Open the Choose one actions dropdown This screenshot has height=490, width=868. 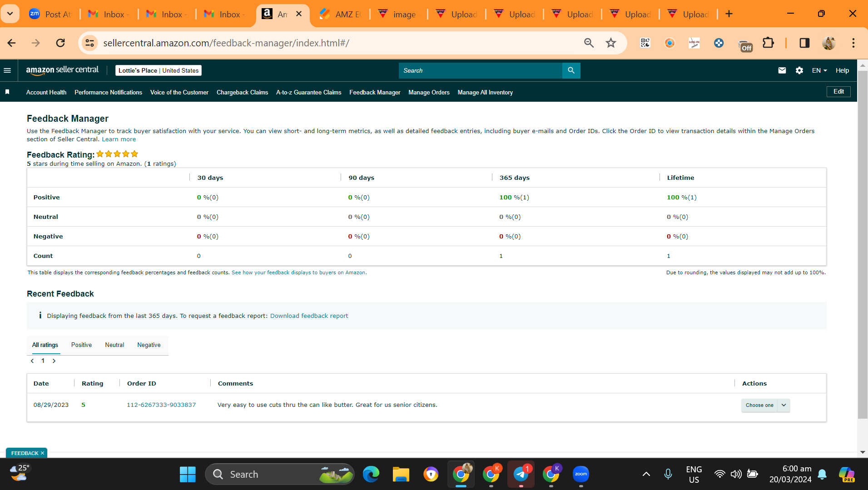765,405
